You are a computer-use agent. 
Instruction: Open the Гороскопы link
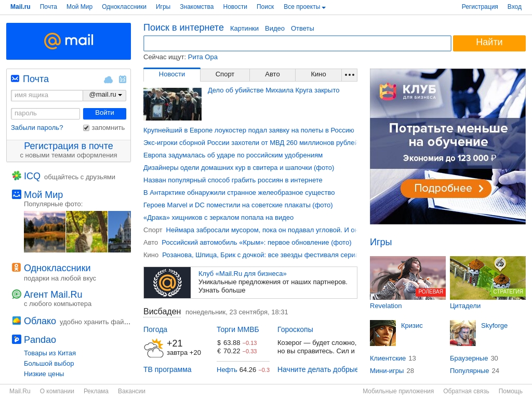[295, 329]
